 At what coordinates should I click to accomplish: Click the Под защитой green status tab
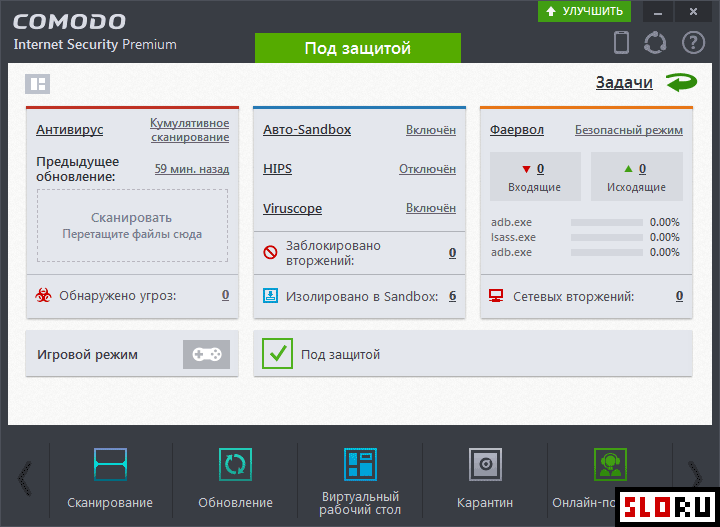pyautogui.click(x=358, y=48)
